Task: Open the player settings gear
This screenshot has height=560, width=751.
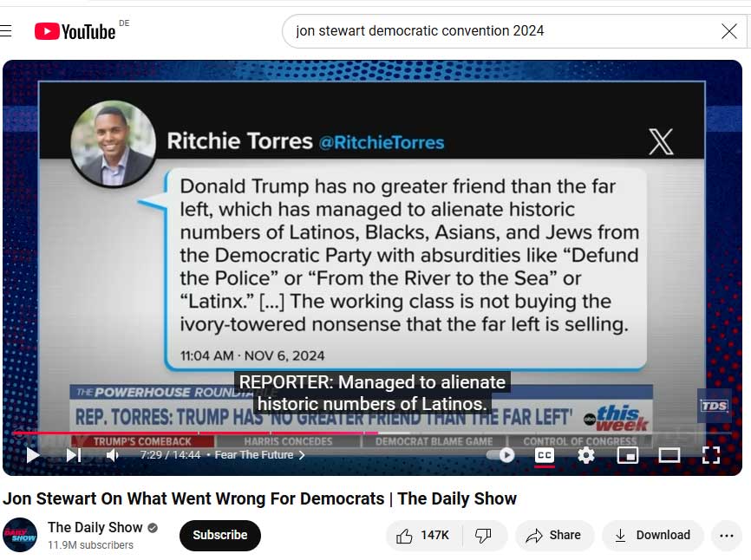Action: click(x=585, y=455)
